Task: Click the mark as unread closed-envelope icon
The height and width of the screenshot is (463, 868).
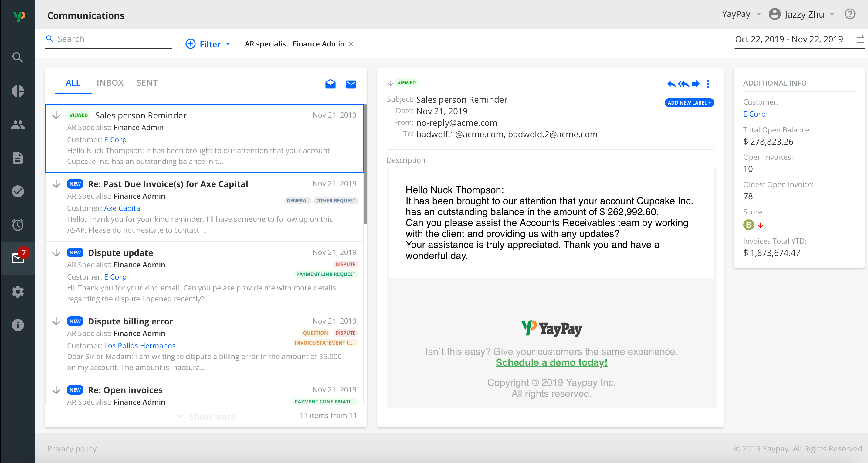Action: 351,84
